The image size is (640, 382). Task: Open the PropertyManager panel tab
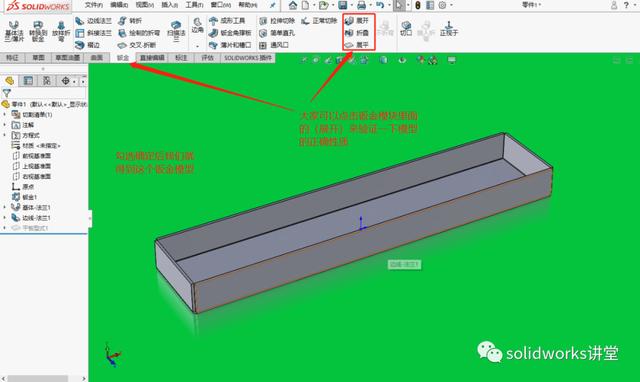pyautogui.click(x=28, y=81)
